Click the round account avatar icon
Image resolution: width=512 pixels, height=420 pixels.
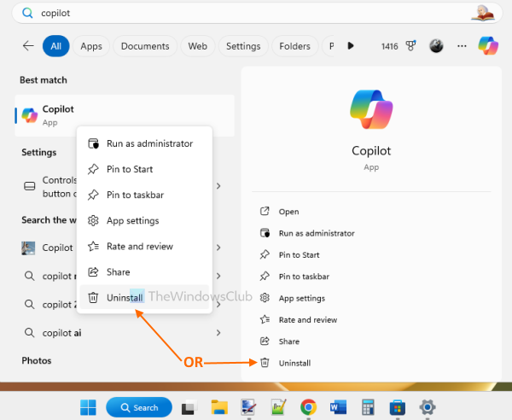436,46
